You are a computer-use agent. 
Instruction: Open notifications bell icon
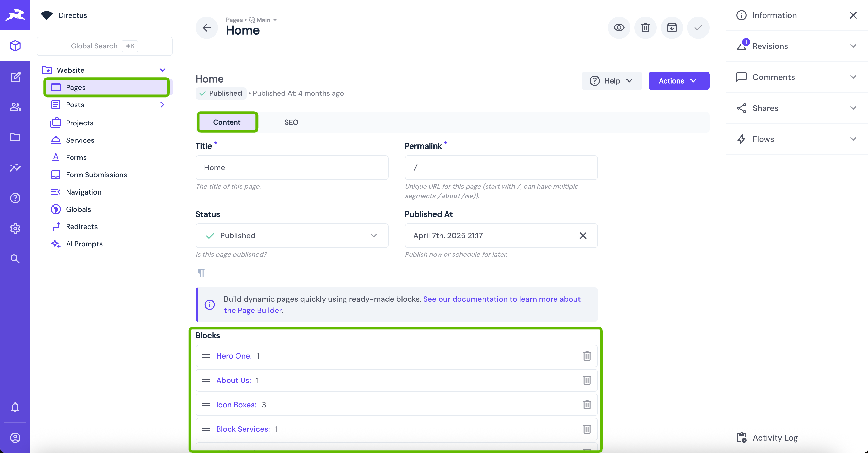click(15, 407)
